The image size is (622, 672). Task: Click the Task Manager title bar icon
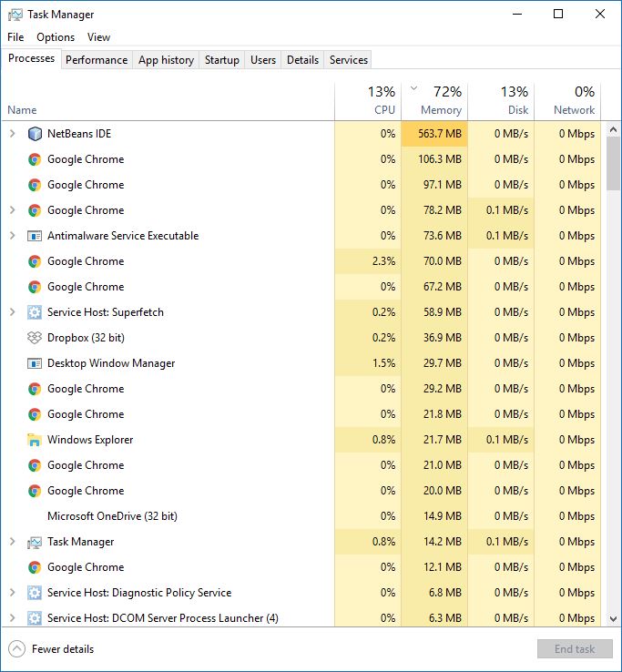point(15,15)
